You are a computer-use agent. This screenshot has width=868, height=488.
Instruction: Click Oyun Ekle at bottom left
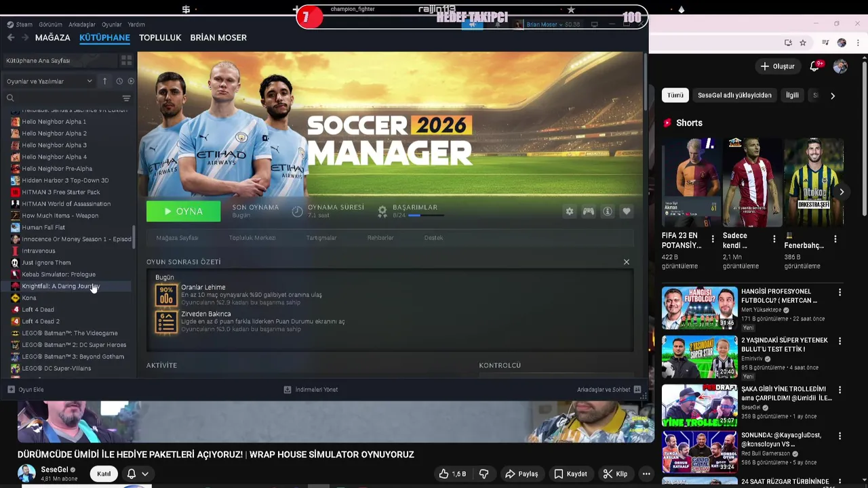[x=26, y=390]
